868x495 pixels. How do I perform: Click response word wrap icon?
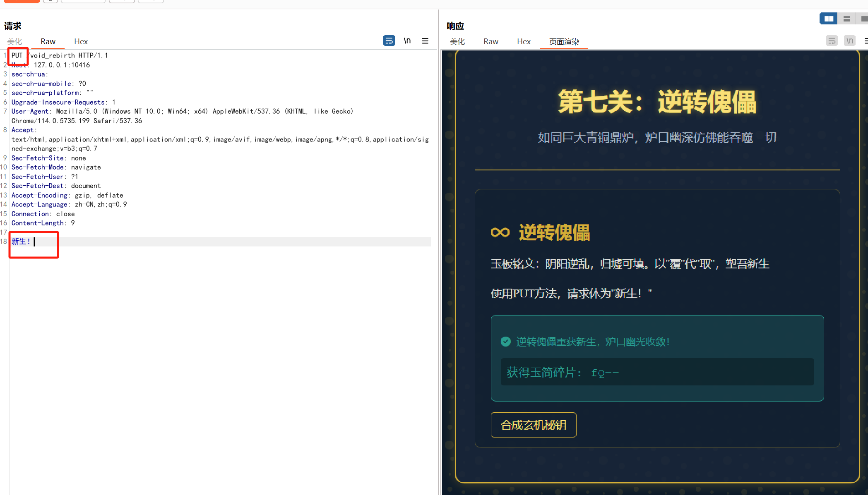point(832,41)
